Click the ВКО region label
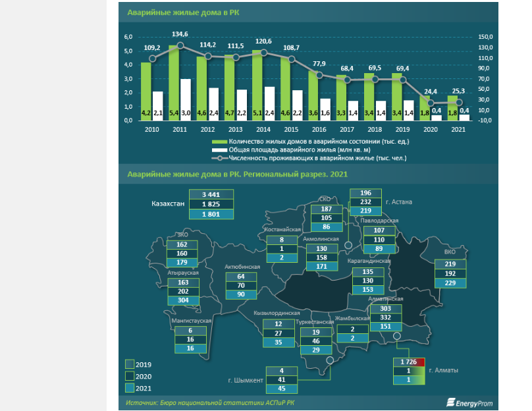 point(450,252)
